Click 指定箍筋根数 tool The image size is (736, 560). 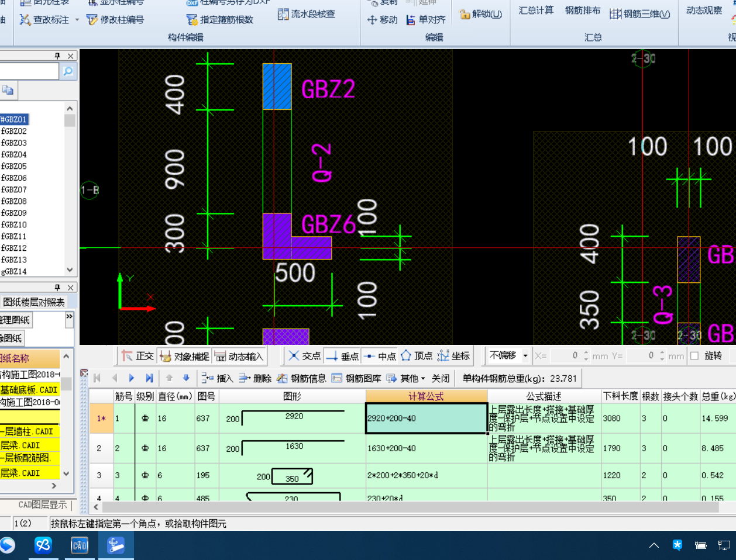220,20
